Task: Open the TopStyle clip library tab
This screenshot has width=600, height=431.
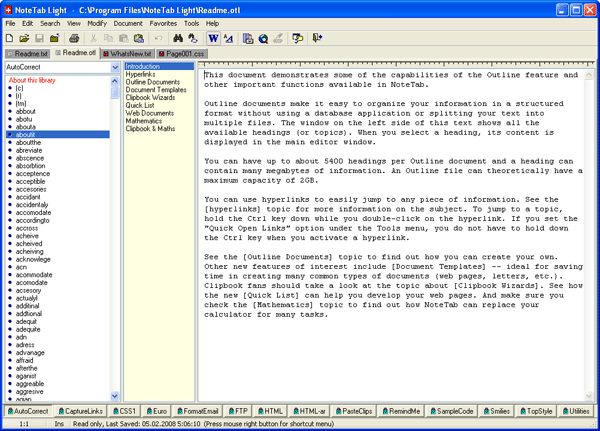Action: click(536, 411)
